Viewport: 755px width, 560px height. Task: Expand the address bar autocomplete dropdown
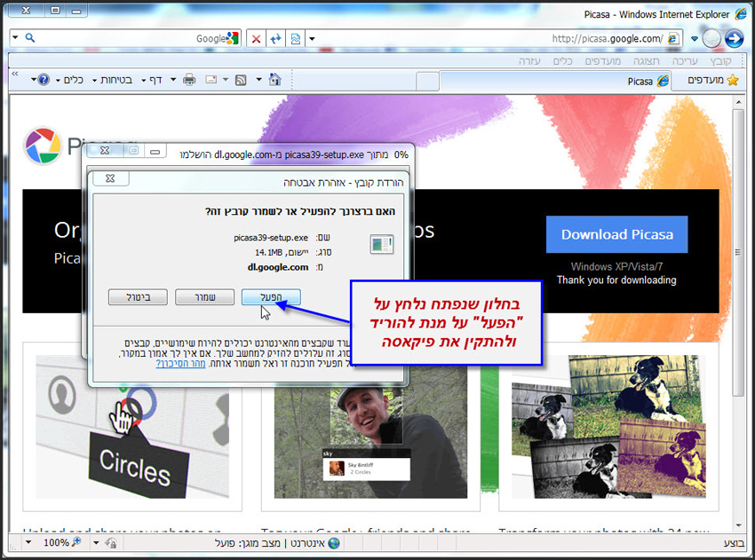[x=312, y=38]
